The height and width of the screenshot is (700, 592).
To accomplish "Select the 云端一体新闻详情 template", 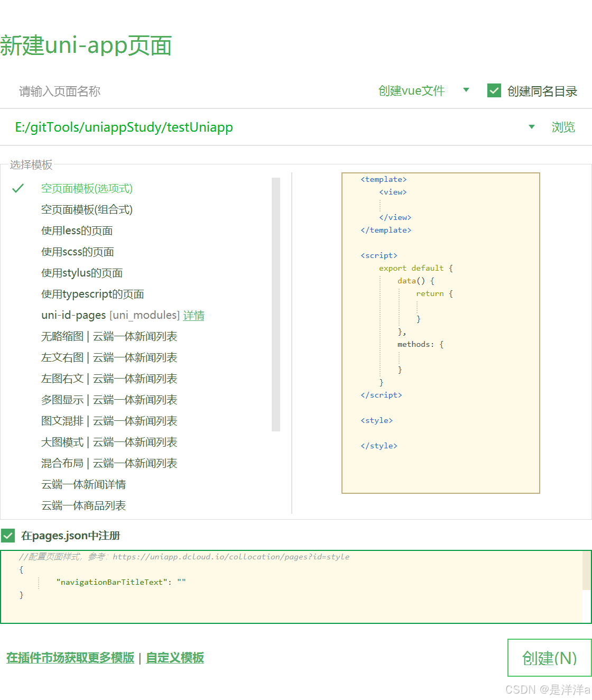I will [84, 484].
